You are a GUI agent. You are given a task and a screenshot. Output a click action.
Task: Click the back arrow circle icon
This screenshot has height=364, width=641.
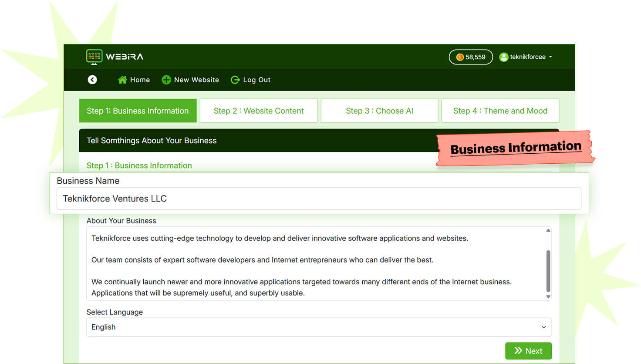pyautogui.click(x=92, y=80)
